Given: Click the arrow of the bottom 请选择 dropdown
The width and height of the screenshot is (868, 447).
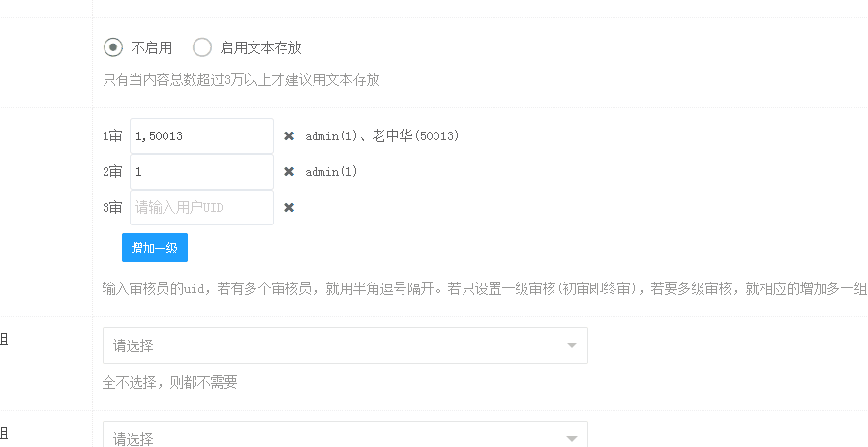Looking at the screenshot, I should pos(571,438).
